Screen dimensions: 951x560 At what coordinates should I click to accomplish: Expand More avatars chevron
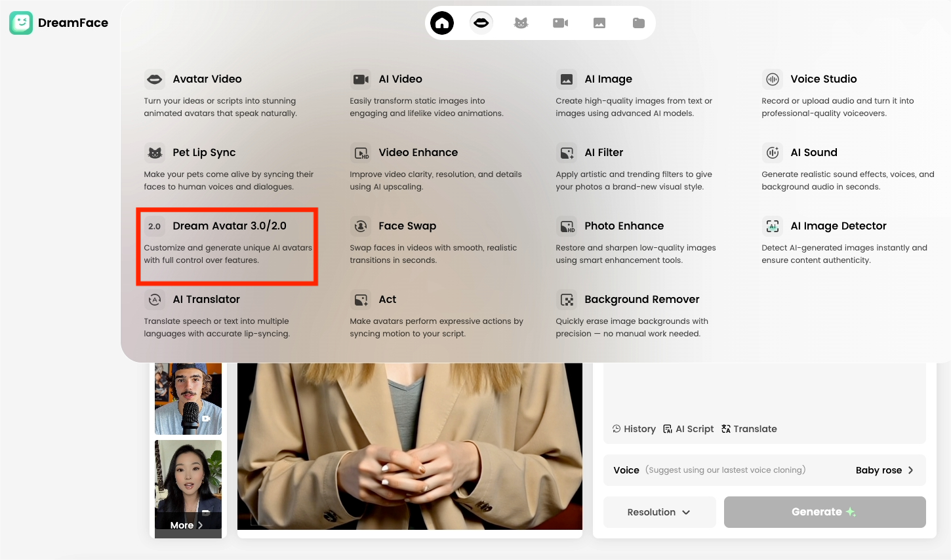coord(187,525)
